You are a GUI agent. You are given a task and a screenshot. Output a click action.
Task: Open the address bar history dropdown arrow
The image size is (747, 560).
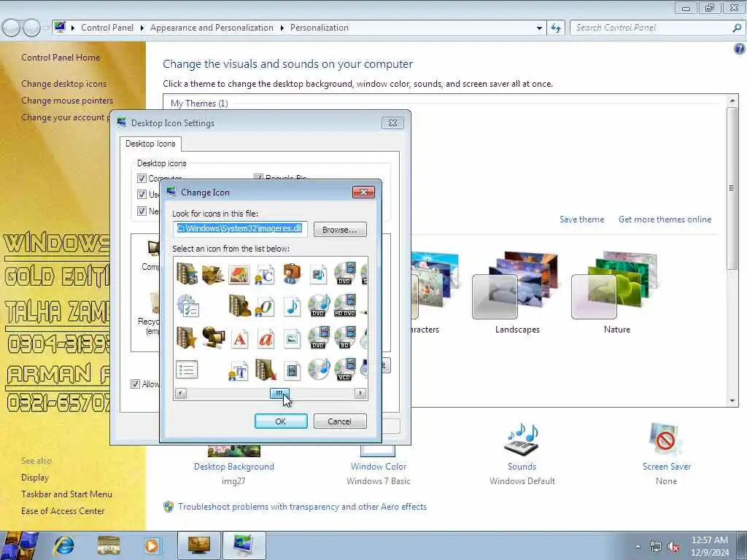[x=539, y=28]
